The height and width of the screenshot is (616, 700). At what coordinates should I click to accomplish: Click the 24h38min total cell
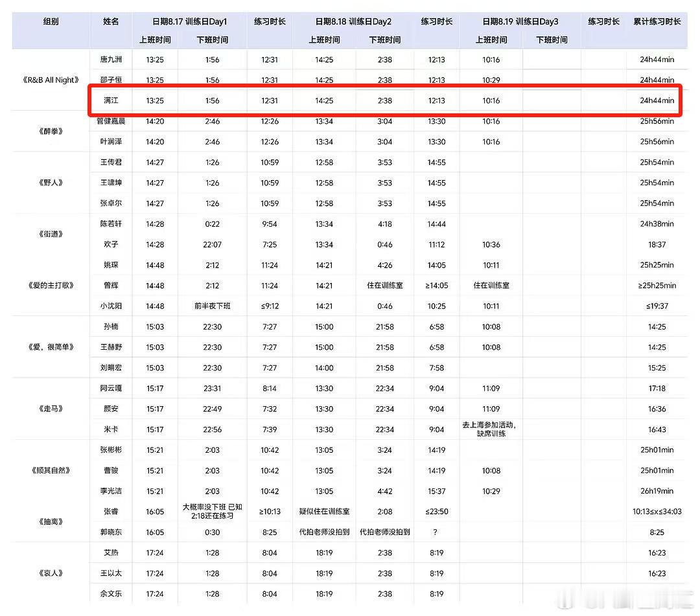coord(657,223)
